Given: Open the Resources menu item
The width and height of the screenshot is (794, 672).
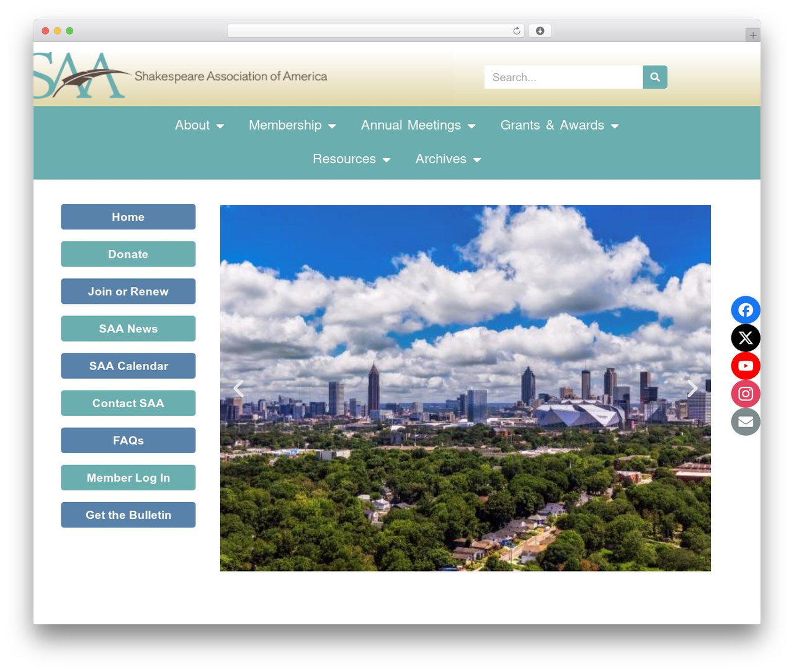Looking at the screenshot, I should pos(344,159).
